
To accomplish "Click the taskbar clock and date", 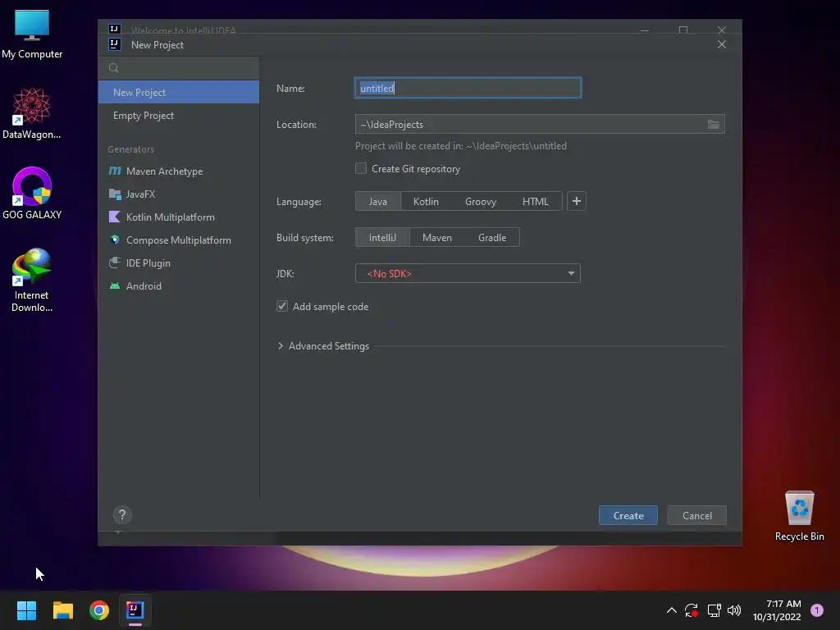I will (x=777, y=610).
